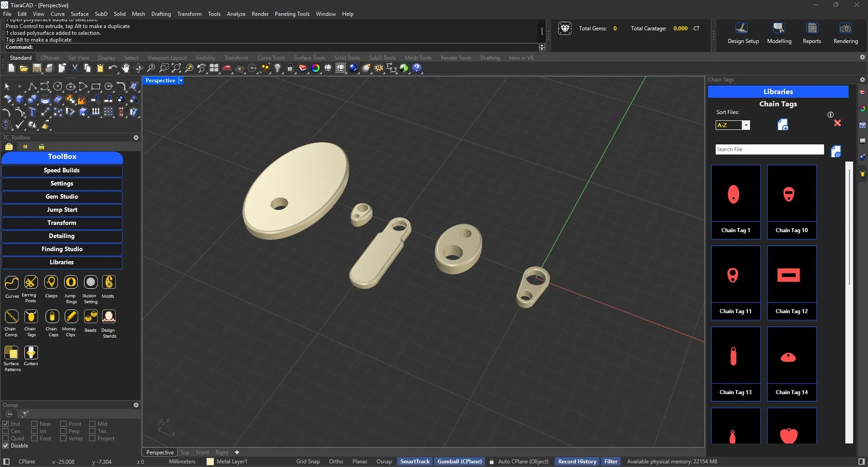Open the Jump Rings library icon

(71, 282)
